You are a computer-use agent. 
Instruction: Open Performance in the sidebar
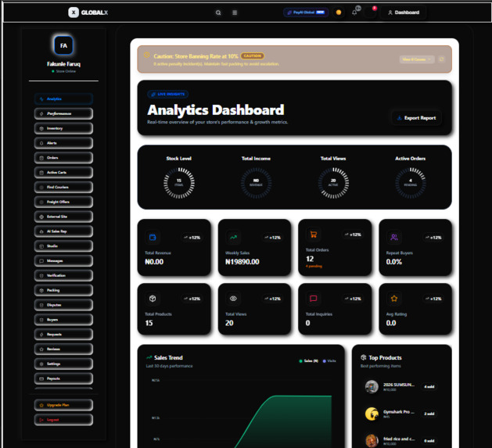(63, 113)
